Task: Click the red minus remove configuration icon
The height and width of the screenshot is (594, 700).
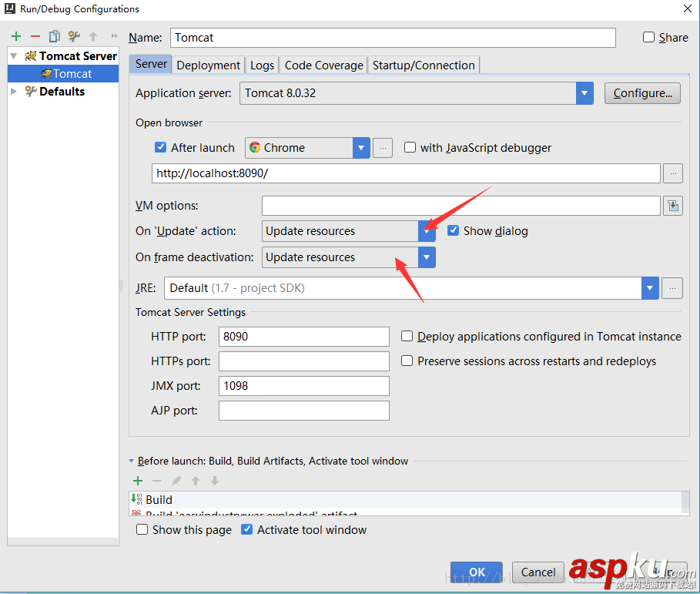Action: click(x=35, y=36)
